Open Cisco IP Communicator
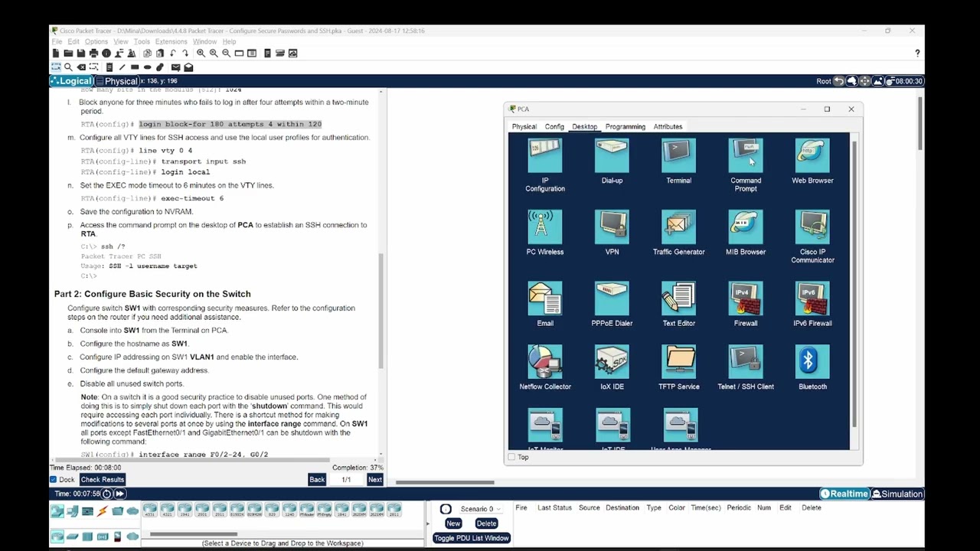Viewport: 980px width, 551px height. [x=812, y=227]
